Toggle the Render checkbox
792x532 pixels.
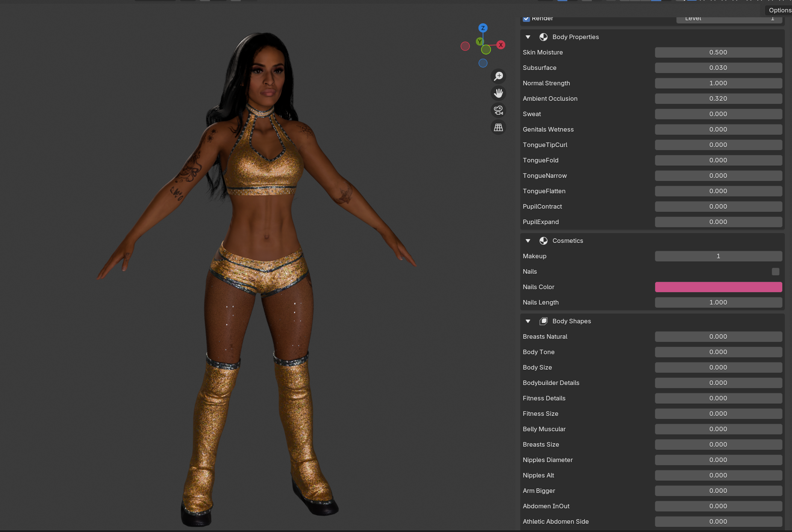click(x=526, y=19)
